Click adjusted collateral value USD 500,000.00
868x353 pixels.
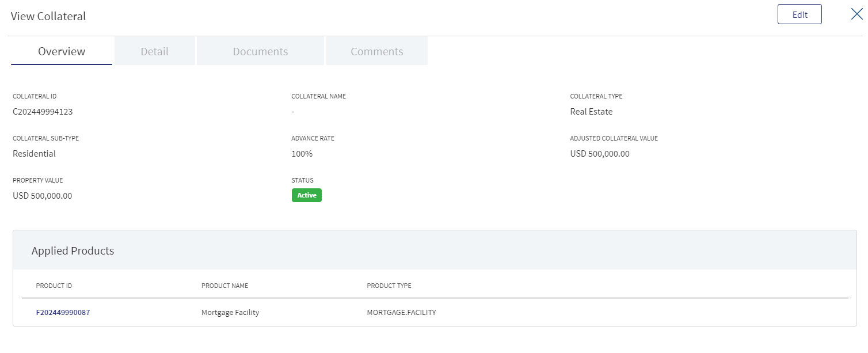pos(600,154)
